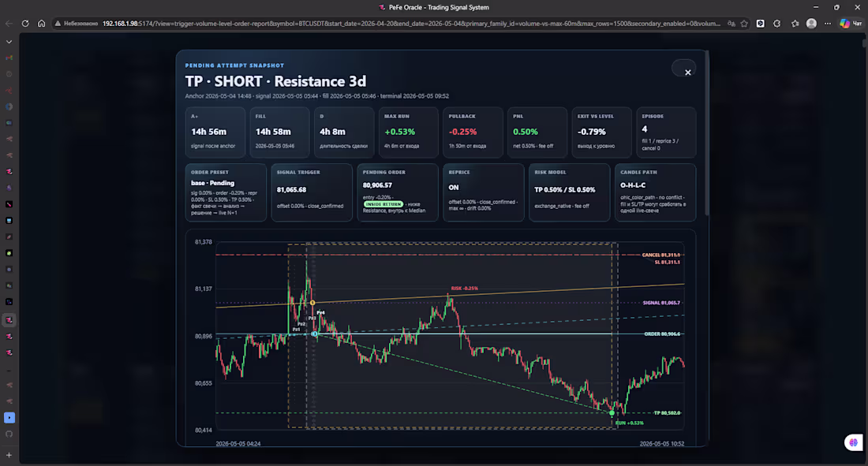Image resolution: width=868 pixels, height=466 pixels.
Task: Click the Pt4 point label on chart
Action: click(x=320, y=313)
